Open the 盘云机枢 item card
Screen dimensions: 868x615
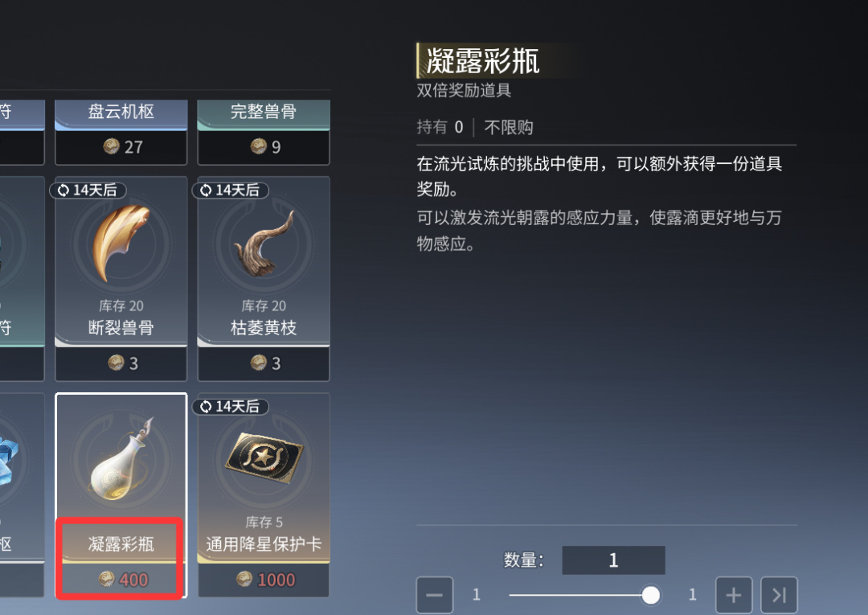pos(121,133)
